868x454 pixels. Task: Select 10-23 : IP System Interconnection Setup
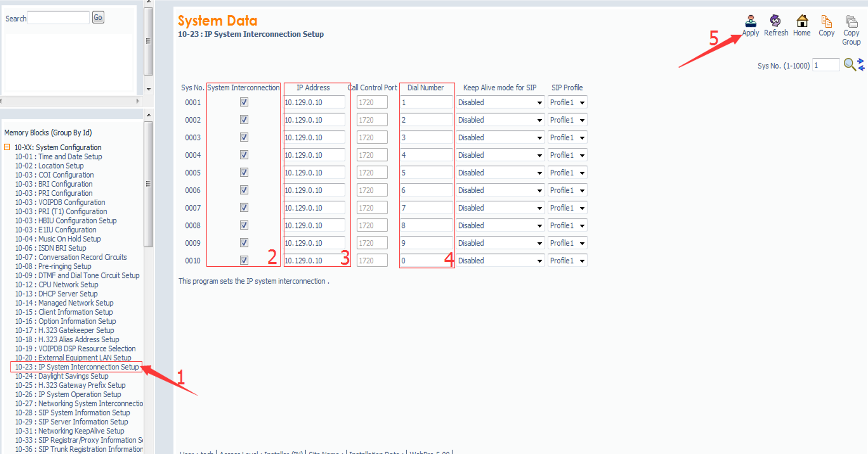point(77,367)
